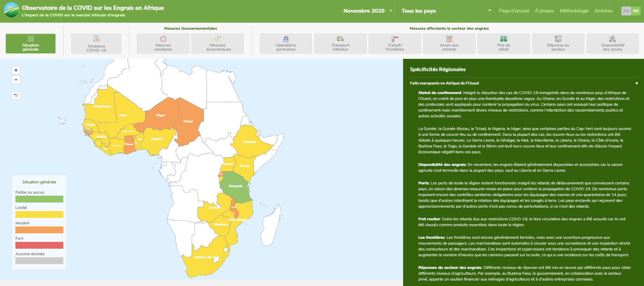Zoom in on the map
The width and height of the screenshot is (644, 286).
[16, 70]
